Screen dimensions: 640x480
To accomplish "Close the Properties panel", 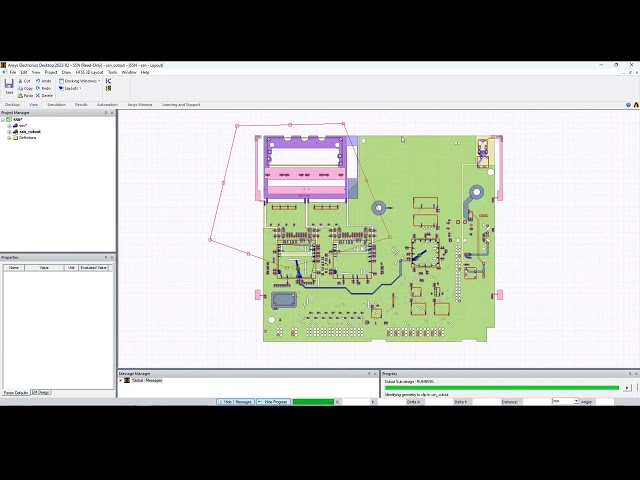I will [112, 258].
